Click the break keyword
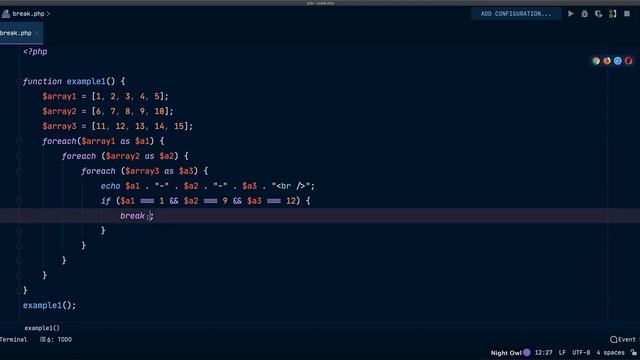 (133, 216)
